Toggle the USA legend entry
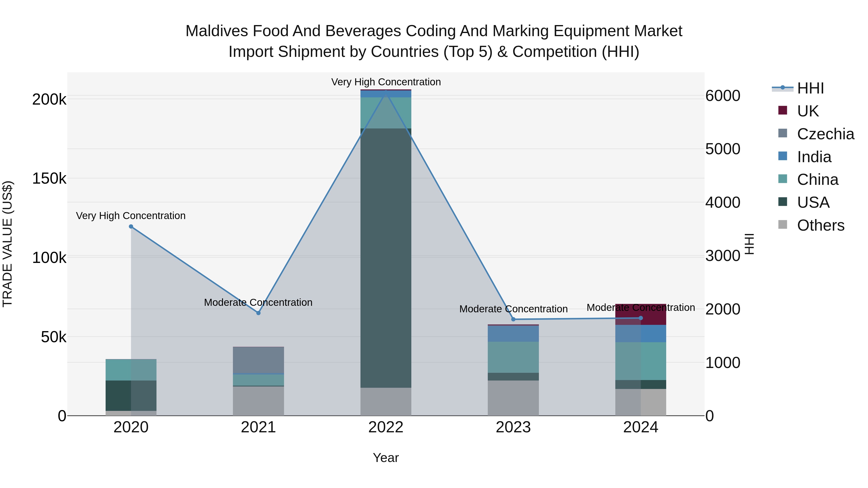This screenshot has height=488, width=868. coord(804,202)
